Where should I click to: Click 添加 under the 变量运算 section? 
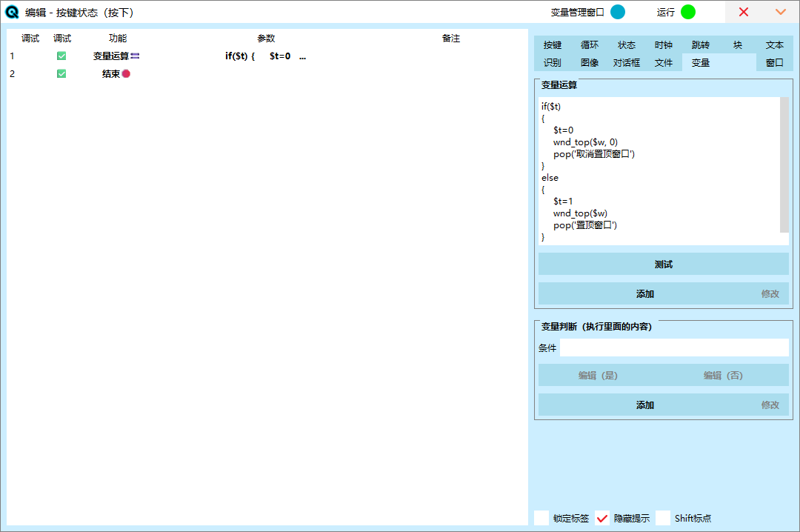tap(644, 294)
